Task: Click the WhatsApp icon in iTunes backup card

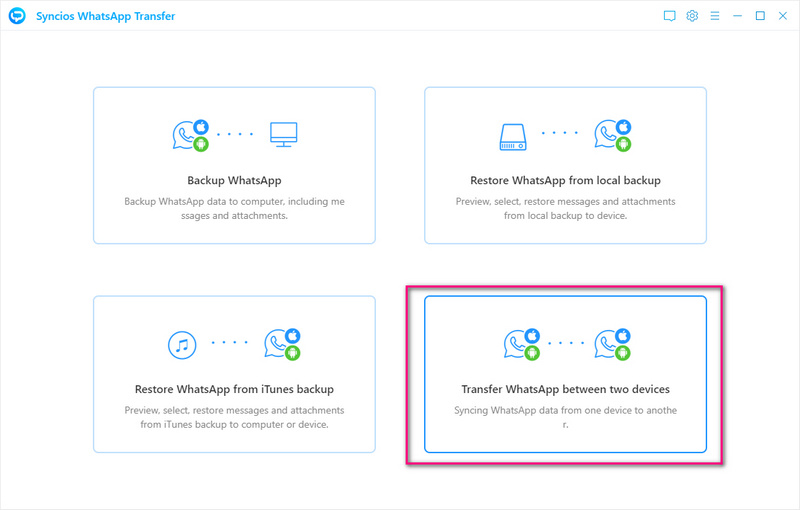Action: coord(282,344)
